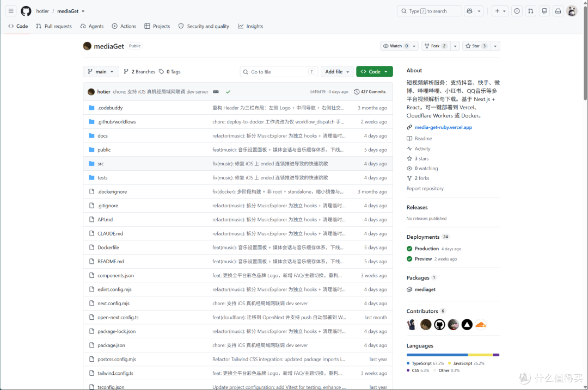Open the 0 Tags link

[x=169, y=72]
